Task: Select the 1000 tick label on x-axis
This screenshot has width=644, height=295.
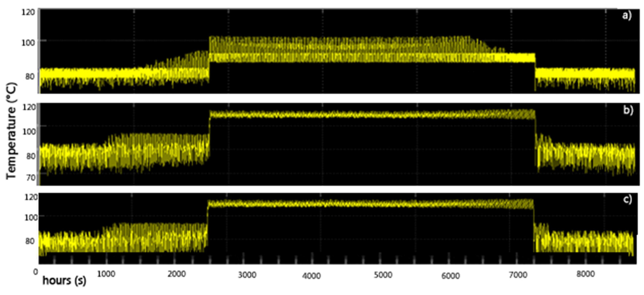Action: click(x=106, y=274)
